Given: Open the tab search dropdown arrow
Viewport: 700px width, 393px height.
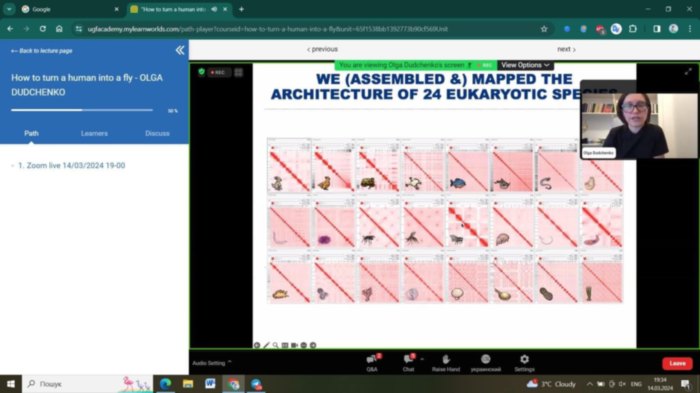Looking at the screenshot, I should 9,9.
